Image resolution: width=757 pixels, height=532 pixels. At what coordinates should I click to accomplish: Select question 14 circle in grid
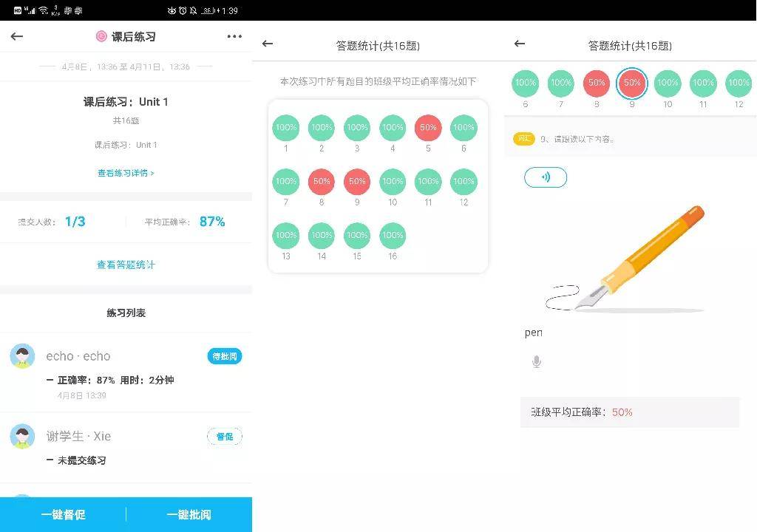click(x=322, y=236)
